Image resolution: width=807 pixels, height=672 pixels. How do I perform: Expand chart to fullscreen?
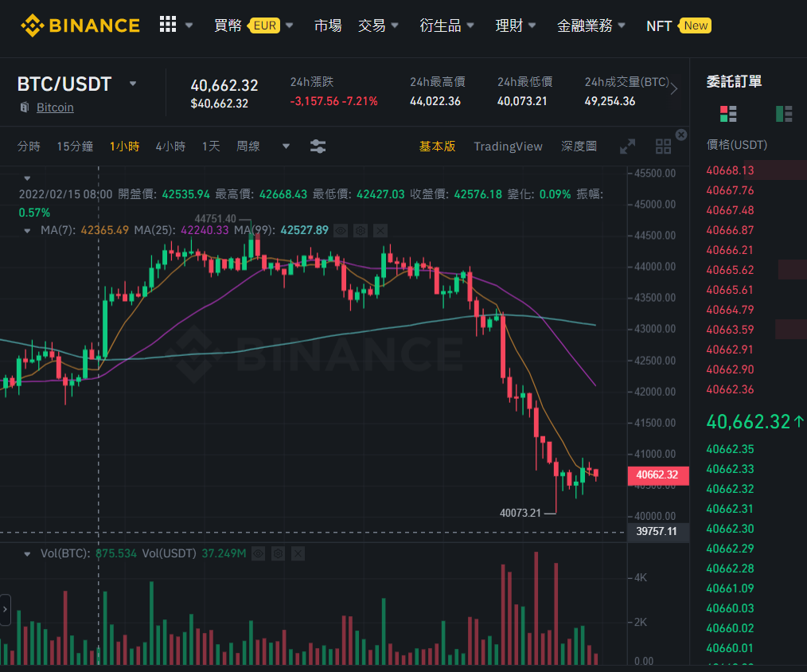click(x=627, y=147)
